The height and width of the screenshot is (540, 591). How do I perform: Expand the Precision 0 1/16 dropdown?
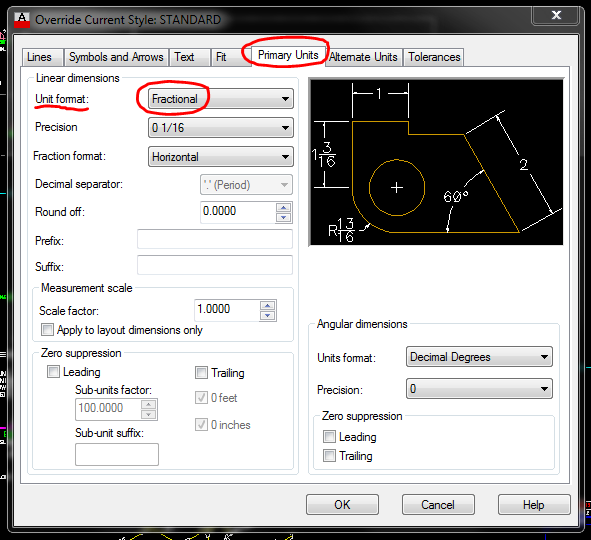pos(220,128)
